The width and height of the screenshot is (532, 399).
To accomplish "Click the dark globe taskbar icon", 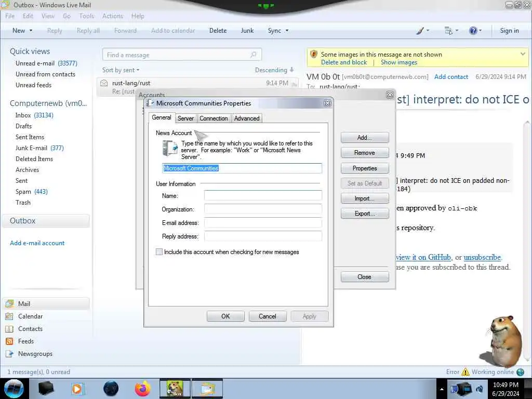I will [111, 389].
